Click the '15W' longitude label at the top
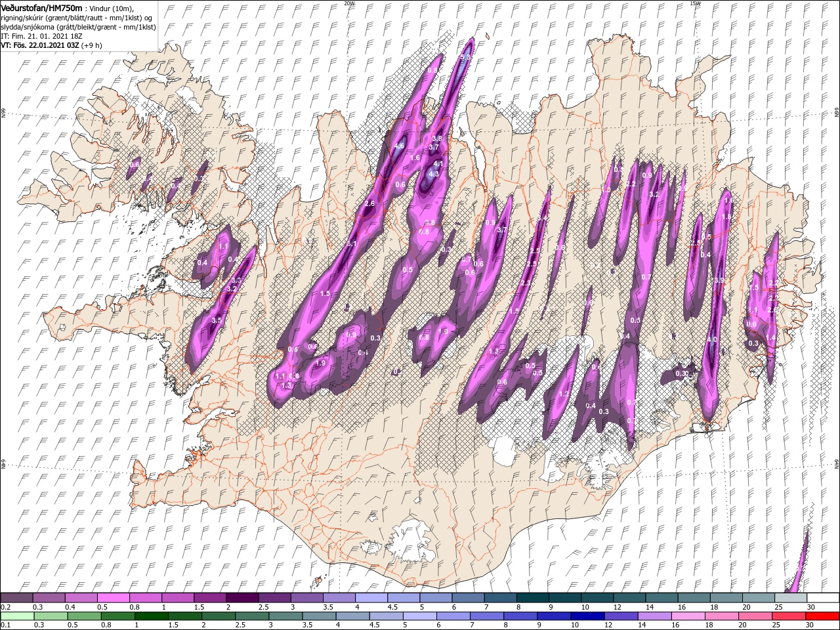Screen dimensions: 840x630 pos(695,3)
